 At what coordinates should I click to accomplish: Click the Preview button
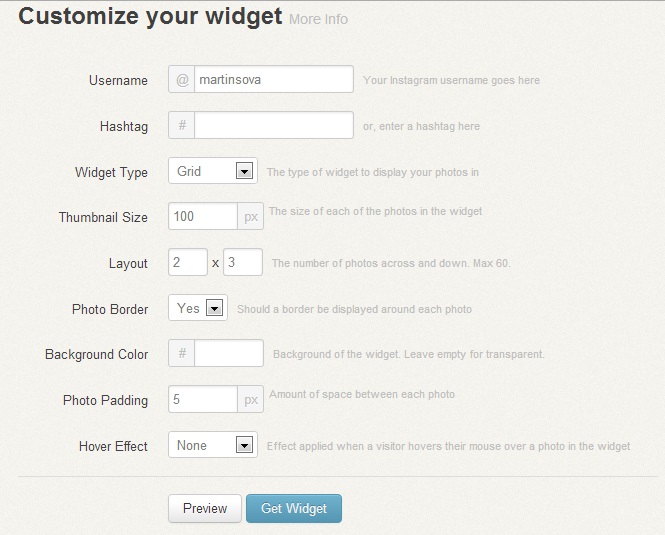(x=205, y=508)
